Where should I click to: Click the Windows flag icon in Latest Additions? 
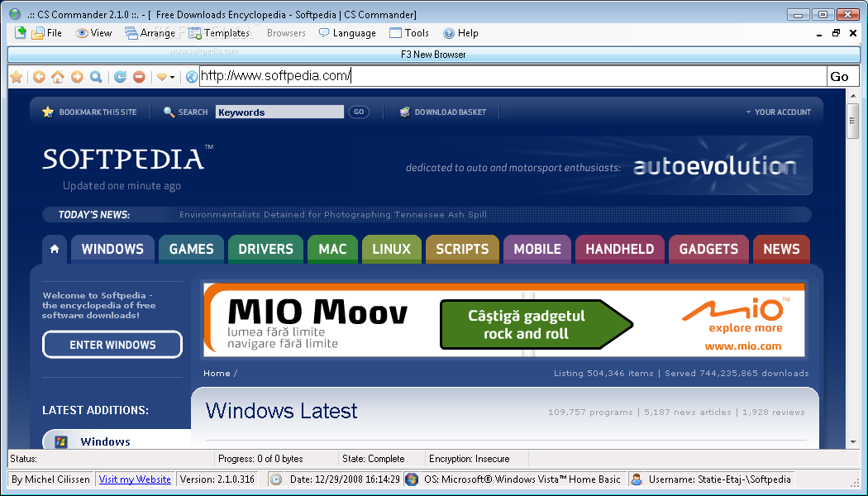[61, 441]
